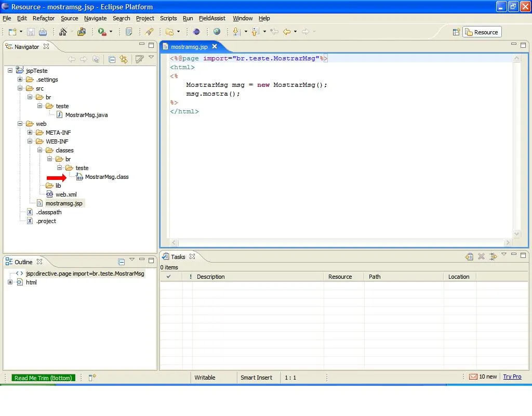Screen dimensions: 532x416
Task: Click the Try Pro link
Action: pos(512,376)
